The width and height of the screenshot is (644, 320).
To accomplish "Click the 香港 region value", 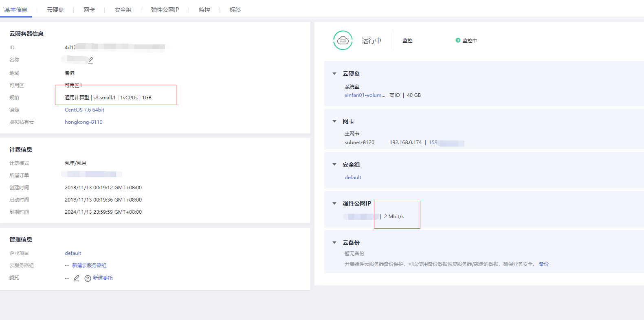I will (70, 73).
